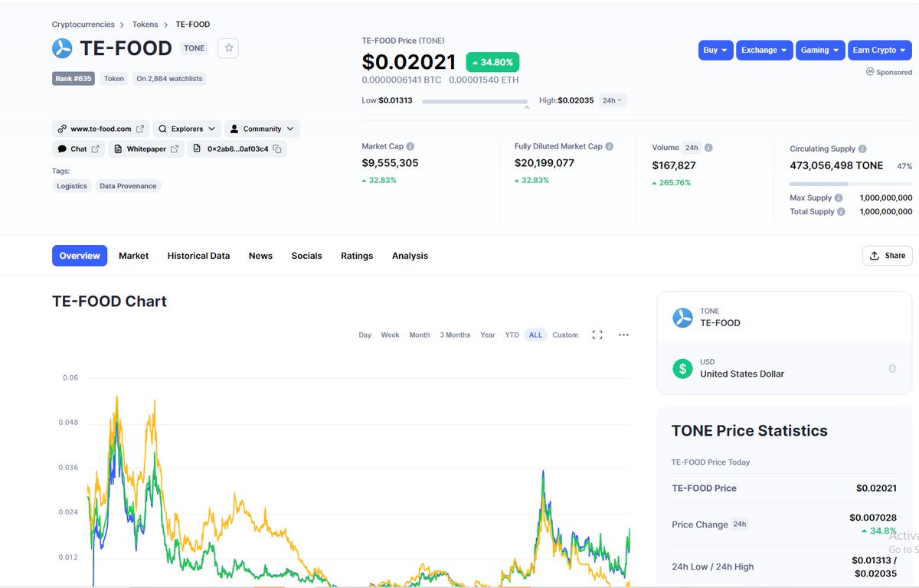
Task: Show Total Supply info icon
Action: 841,211
